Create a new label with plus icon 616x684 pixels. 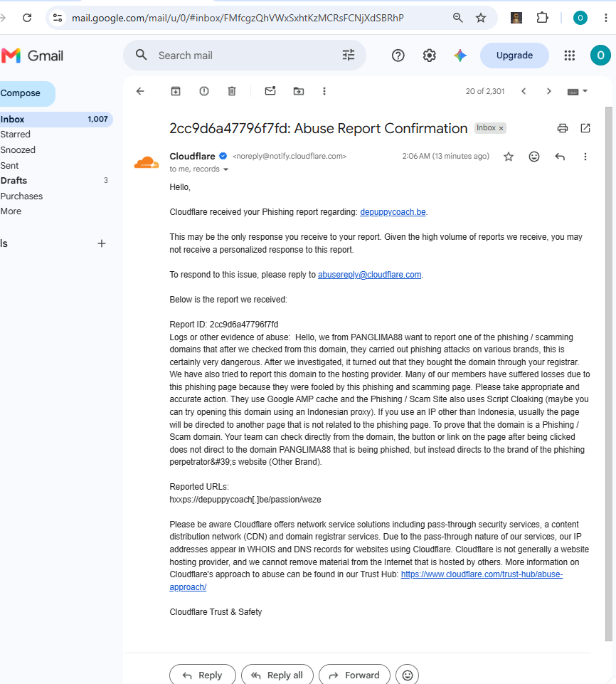(x=102, y=243)
